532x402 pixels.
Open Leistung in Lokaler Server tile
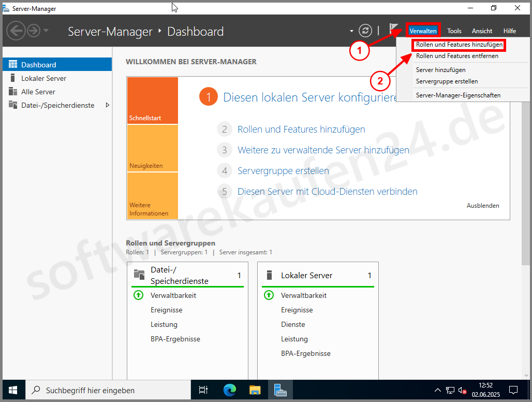pos(294,339)
